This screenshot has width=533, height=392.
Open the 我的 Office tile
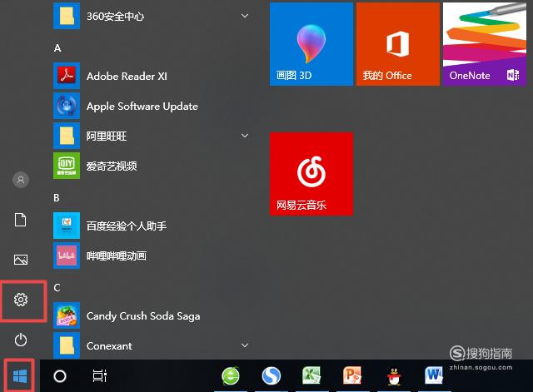(398, 44)
